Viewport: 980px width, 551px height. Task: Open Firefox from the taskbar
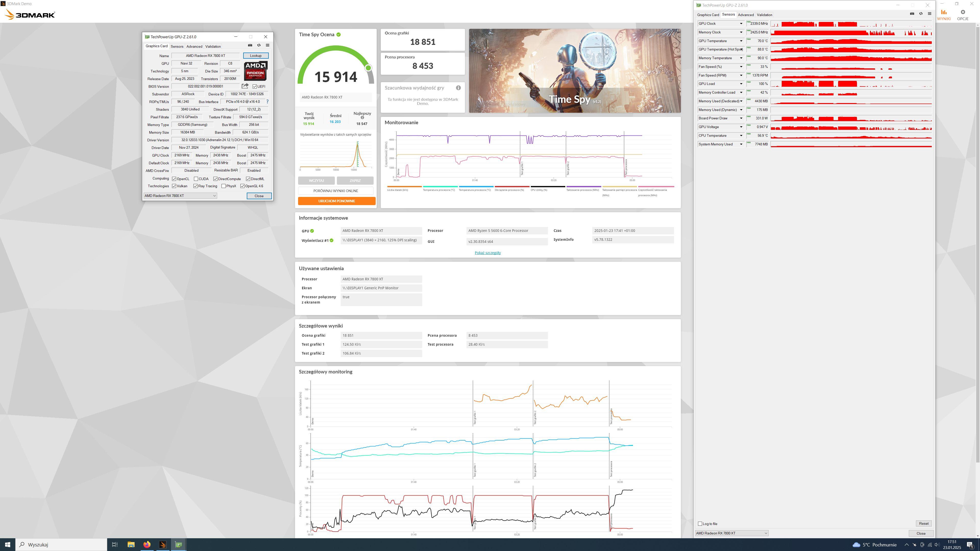click(x=146, y=545)
